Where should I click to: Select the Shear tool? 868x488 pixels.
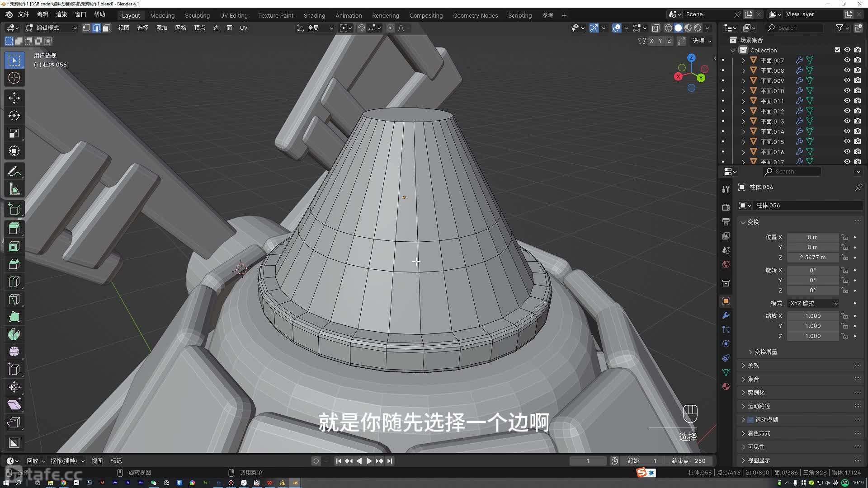tap(14, 405)
